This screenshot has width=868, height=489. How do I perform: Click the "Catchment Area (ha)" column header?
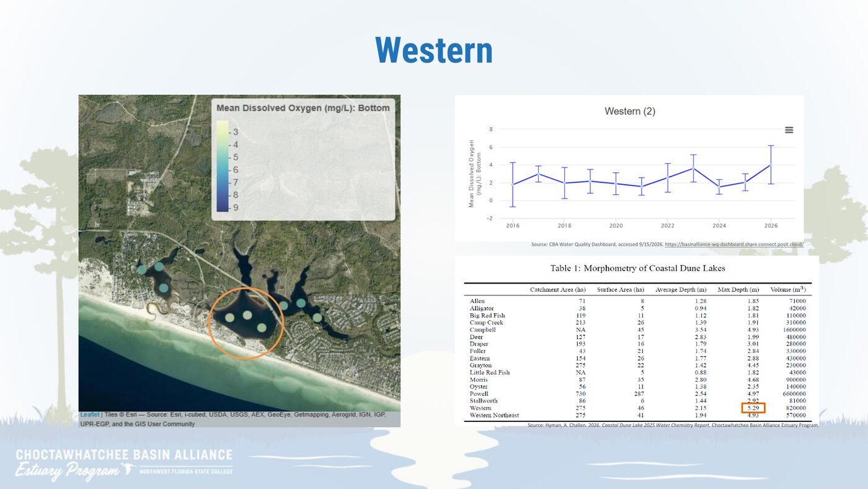(557, 290)
